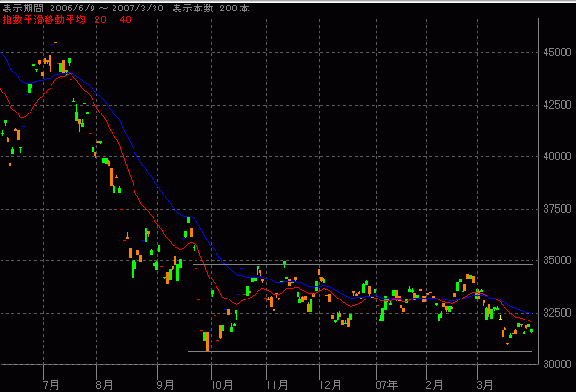Click the 07年 date axis label
This screenshot has height=392, width=576.
click(386, 384)
